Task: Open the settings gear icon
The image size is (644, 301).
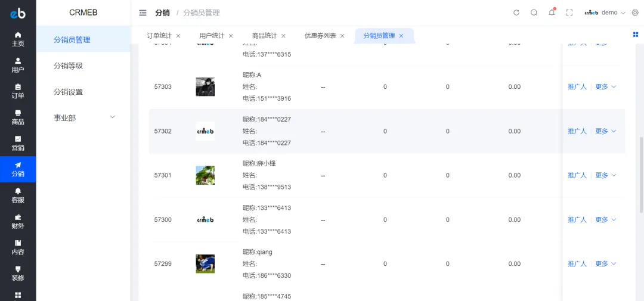Action: pyautogui.click(x=634, y=13)
